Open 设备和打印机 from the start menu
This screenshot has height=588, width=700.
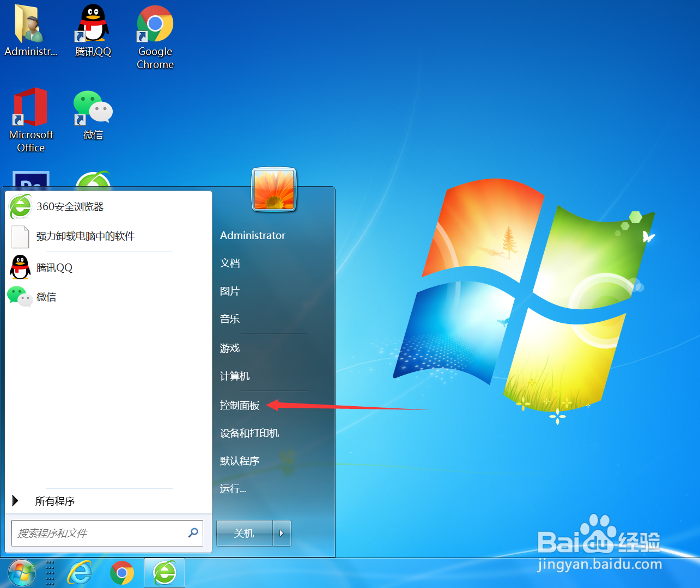tap(249, 433)
